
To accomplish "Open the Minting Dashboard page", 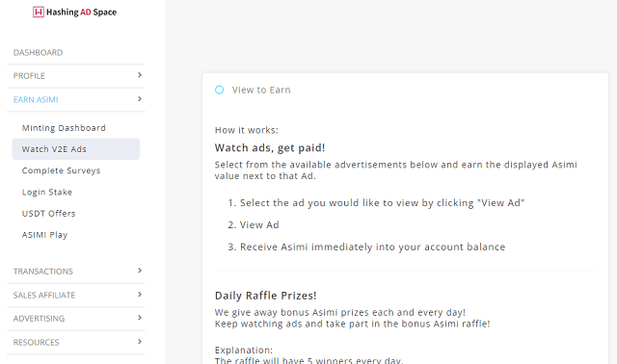I will point(64,128).
